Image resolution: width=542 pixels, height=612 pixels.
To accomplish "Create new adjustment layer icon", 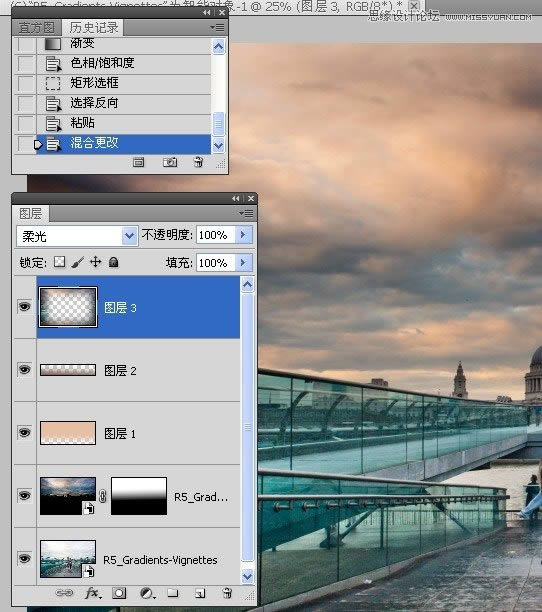I will tap(147, 594).
